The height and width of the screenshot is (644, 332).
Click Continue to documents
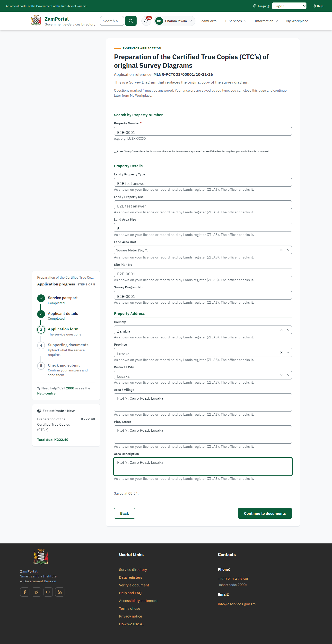click(x=265, y=513)
